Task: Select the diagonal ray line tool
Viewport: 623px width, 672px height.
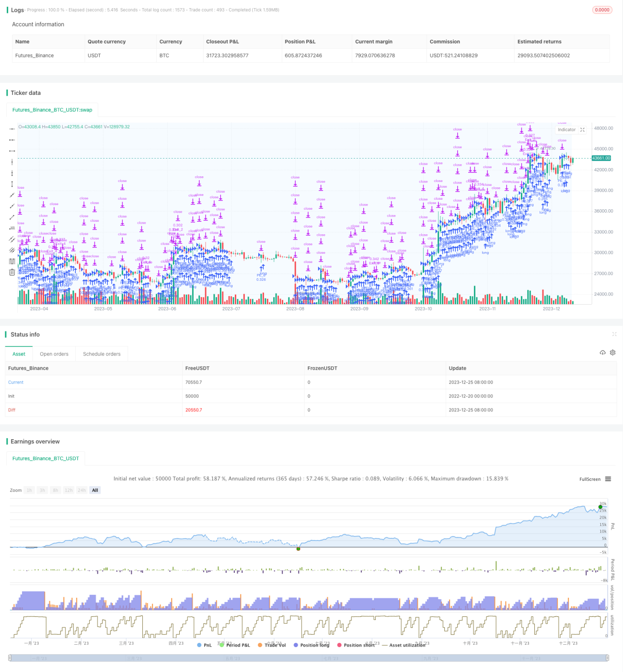Action: (12, 206)
